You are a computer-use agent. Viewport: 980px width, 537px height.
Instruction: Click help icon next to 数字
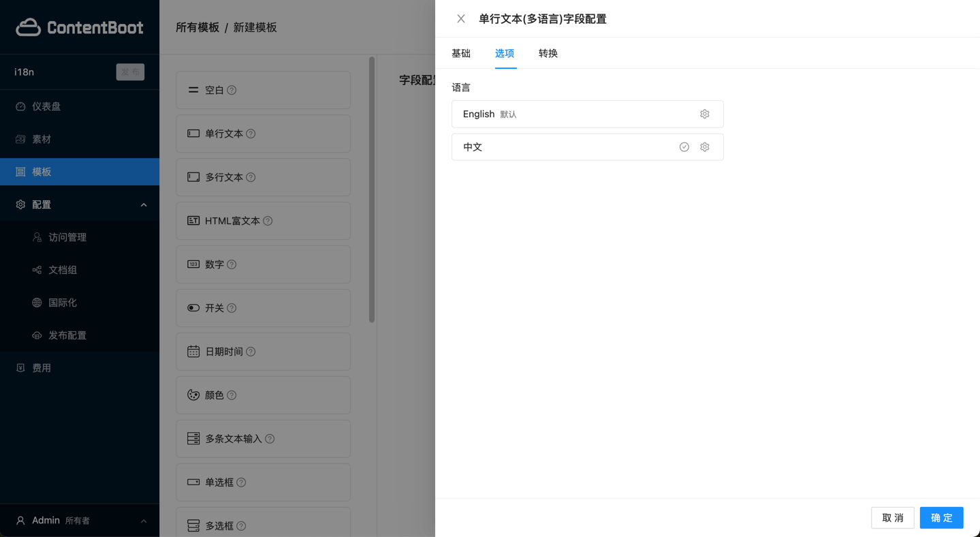pos(232,264)
